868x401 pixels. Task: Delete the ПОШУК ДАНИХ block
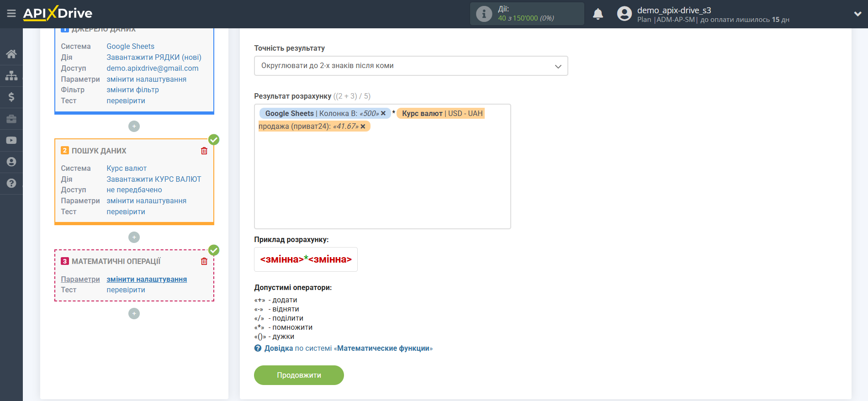tap(204, 151)
